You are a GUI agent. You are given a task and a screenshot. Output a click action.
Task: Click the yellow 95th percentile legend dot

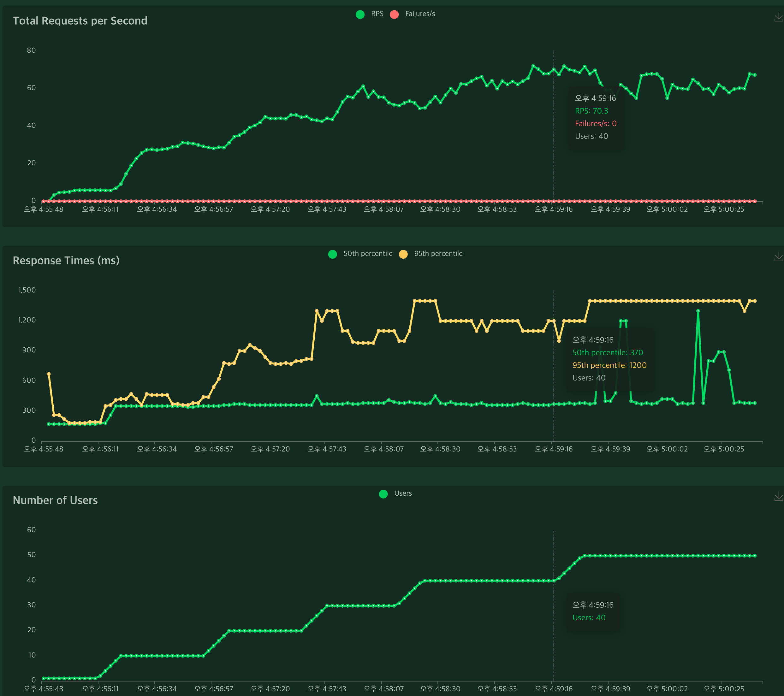point(403,254)
